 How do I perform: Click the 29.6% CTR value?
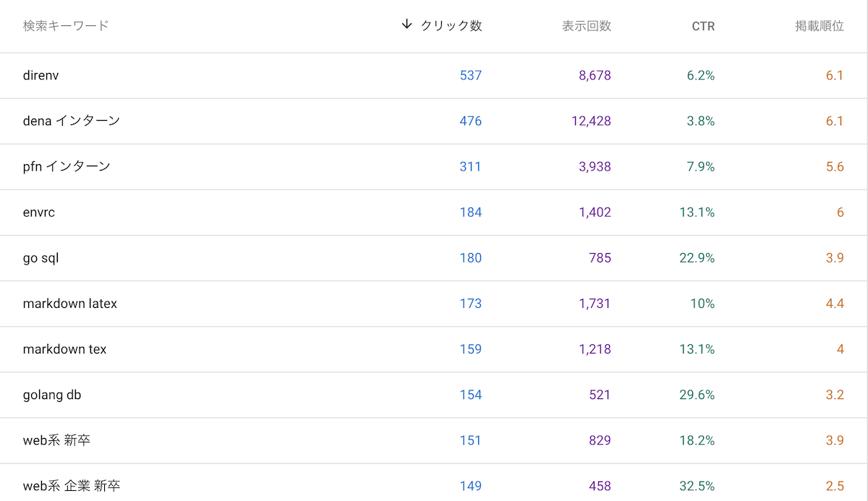(x=697, y=395)
